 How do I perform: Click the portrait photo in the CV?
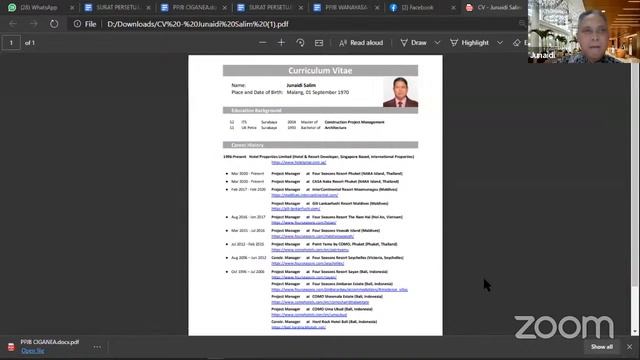(400, 92)
